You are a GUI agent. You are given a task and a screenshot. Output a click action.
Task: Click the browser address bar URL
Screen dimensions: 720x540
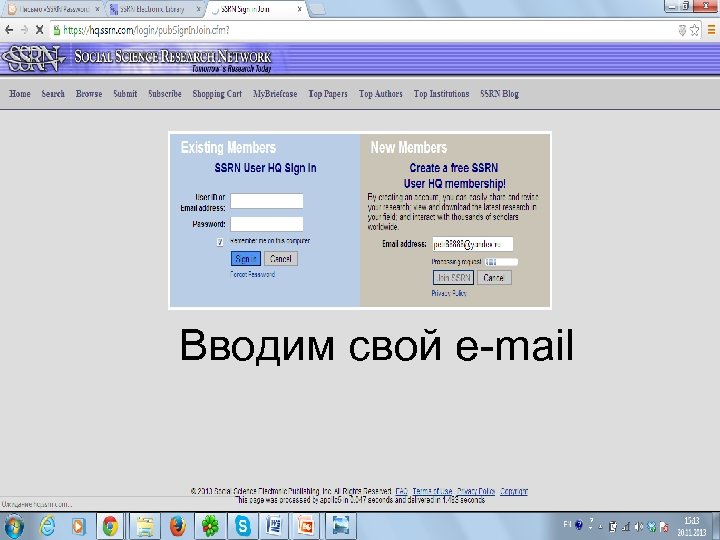146,30
